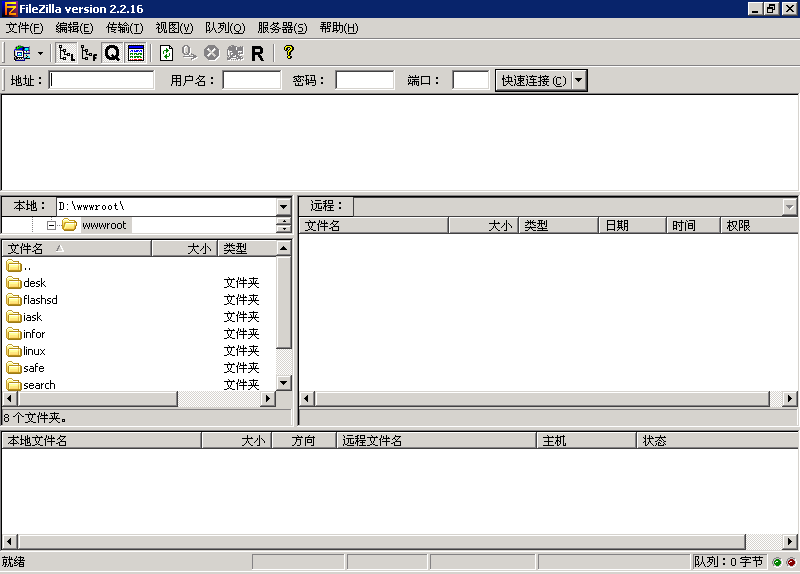
Task: Click local file list scroll down arrow
Action: (x=284, y=382)
